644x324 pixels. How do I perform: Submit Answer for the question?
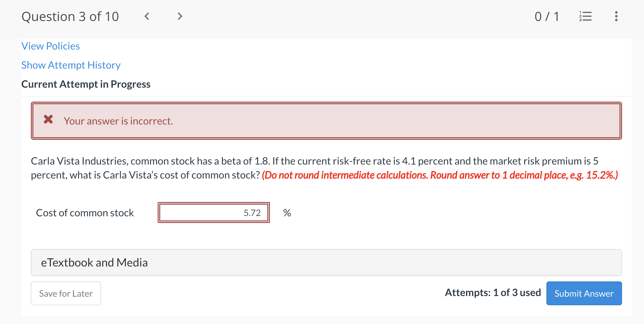pyautogui.click(x=584, y=293)
